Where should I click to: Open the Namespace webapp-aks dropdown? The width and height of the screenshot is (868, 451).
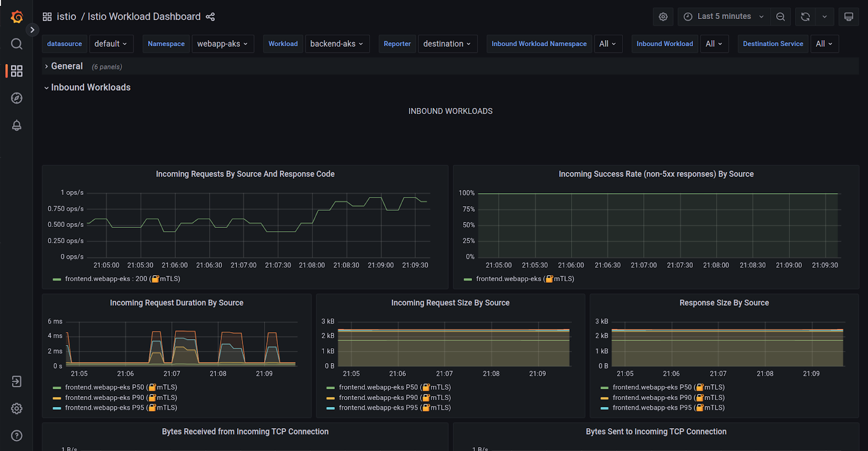222,44
